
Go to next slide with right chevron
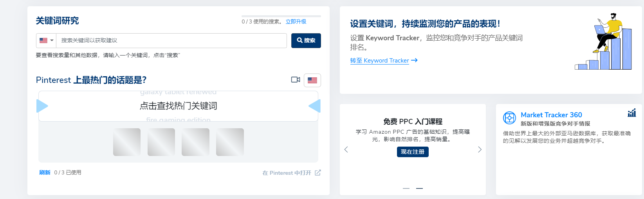point(480,149)
